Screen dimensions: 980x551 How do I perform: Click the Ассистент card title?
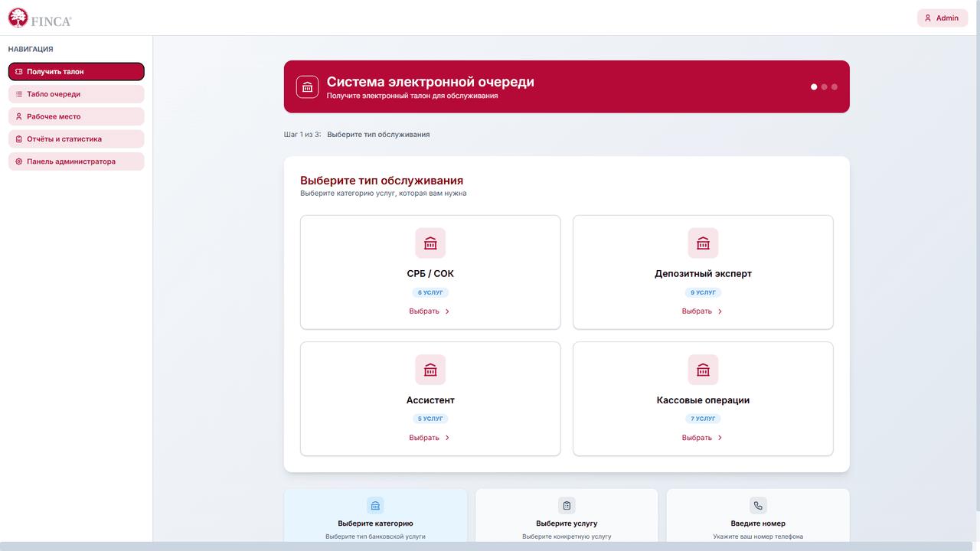click(430, 400)
